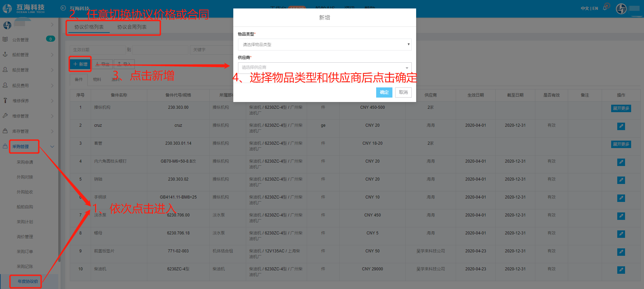The image size is (644, 289).
Task: Open the 供应商 dropdown in the dialog
Action: (325, 67)
